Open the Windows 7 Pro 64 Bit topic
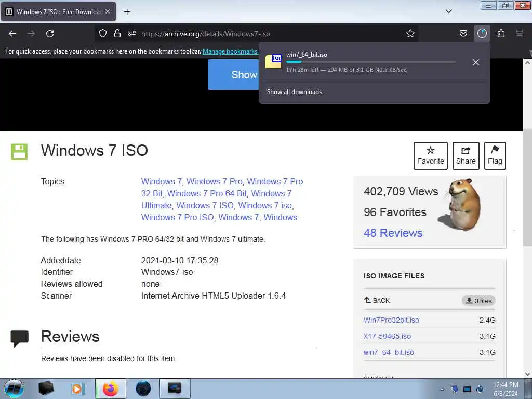532x399 pixels. tap(207, 193)
